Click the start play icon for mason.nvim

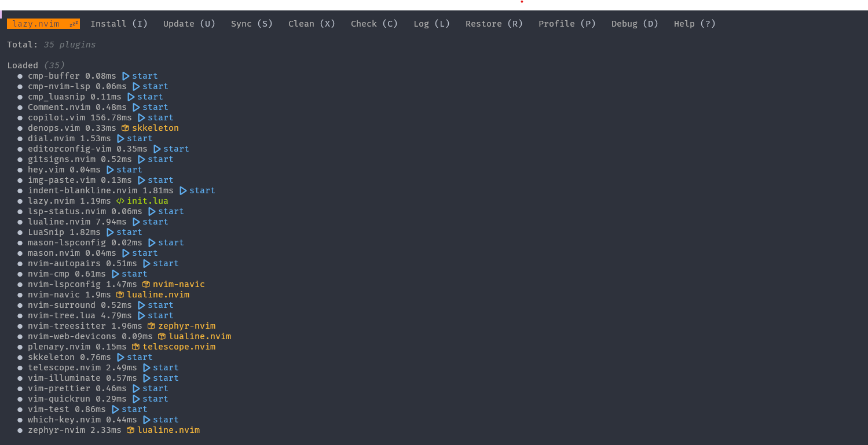(126, 253)
